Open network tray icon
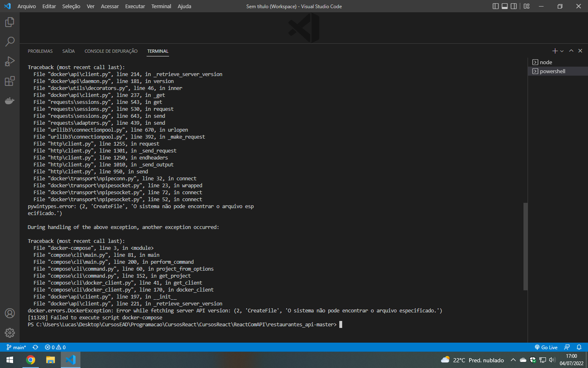 pyautogui.click(x=543, y=360)
